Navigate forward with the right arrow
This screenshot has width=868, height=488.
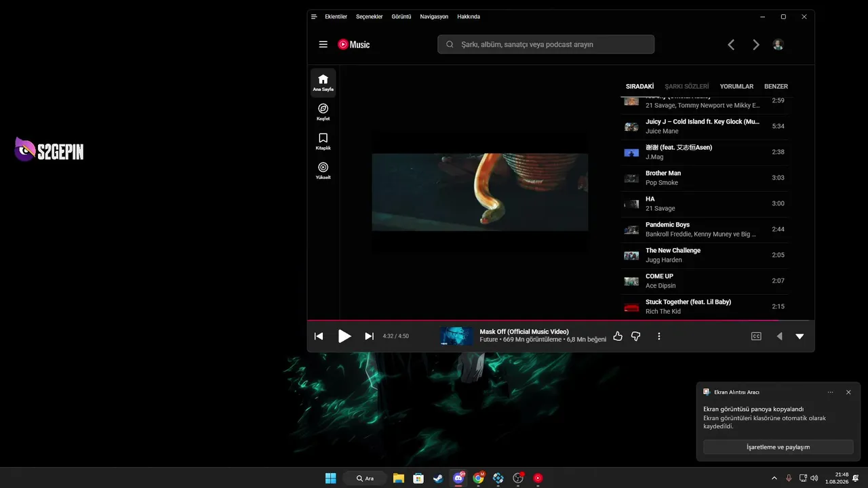[x=756, y=45]
